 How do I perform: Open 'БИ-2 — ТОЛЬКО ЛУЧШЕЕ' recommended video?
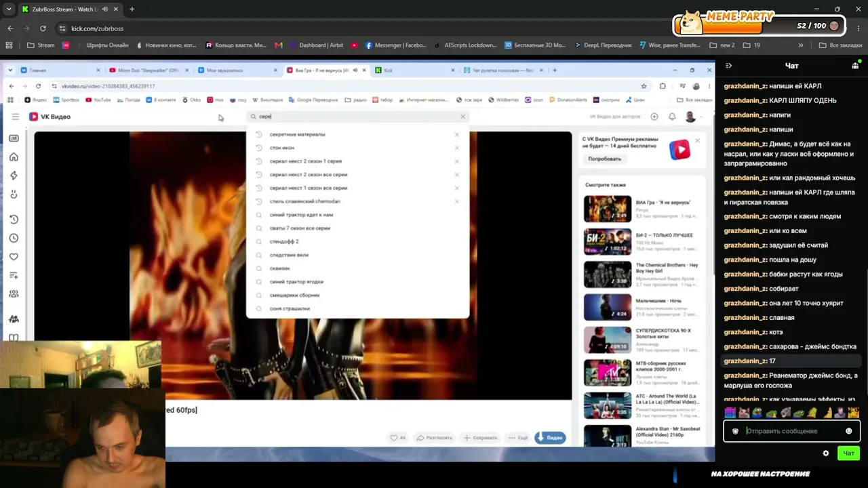(608, 242)
